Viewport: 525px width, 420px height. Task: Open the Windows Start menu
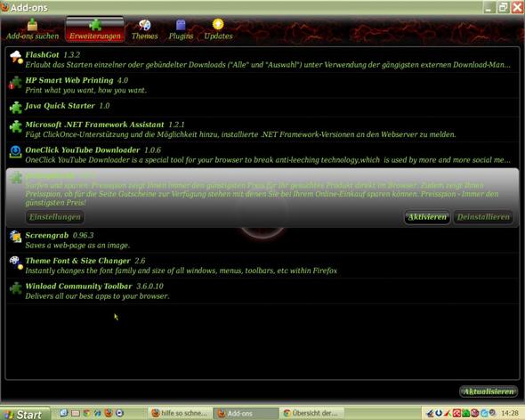25,414
